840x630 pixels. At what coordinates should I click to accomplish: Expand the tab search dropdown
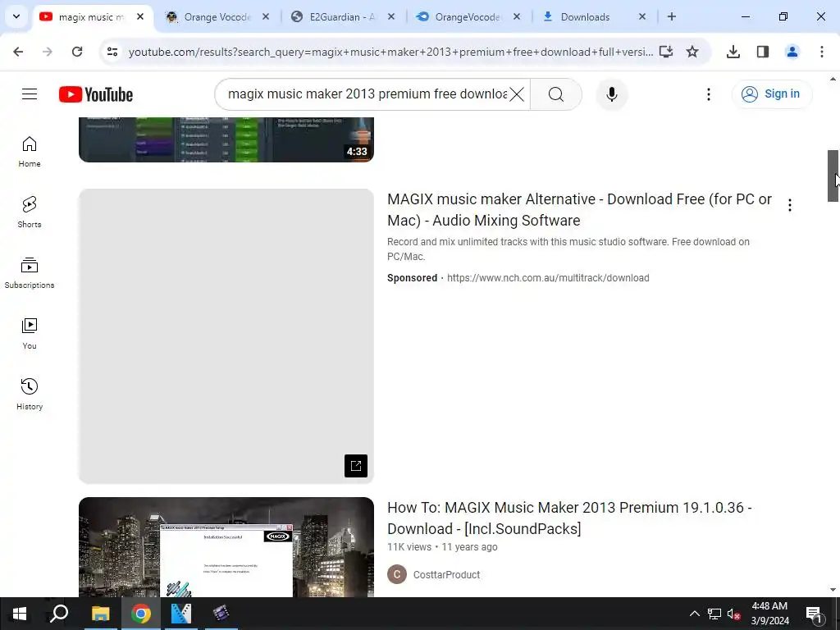point(16,16)
